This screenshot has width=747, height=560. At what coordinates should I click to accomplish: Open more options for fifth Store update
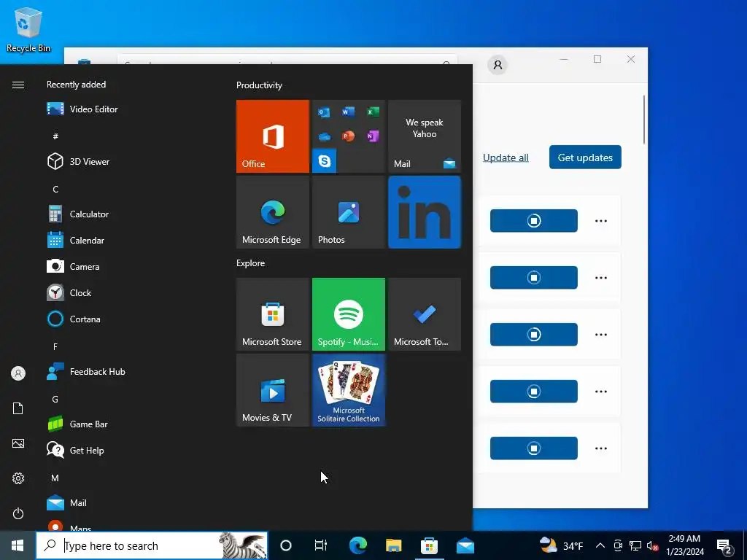(601, 448)
